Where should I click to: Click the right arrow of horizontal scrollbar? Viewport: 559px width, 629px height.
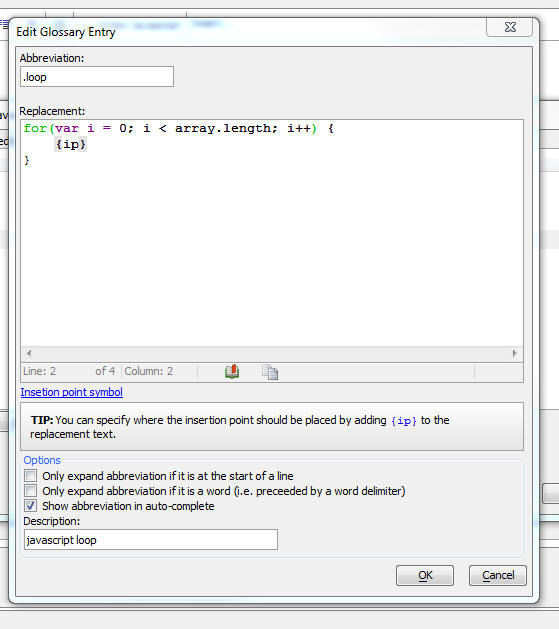coord(514,353)
